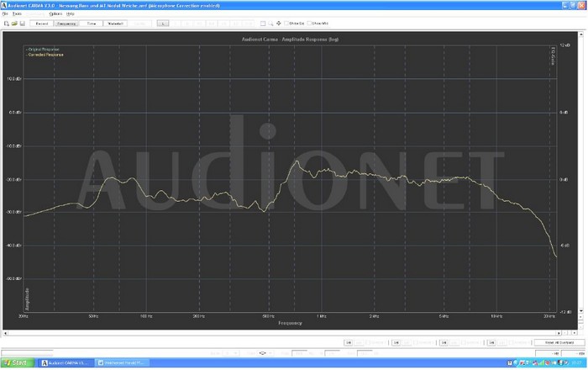Click the horizontal scrollbar right arrow
This screenshot has width=588, height=370.
[559, 333]
